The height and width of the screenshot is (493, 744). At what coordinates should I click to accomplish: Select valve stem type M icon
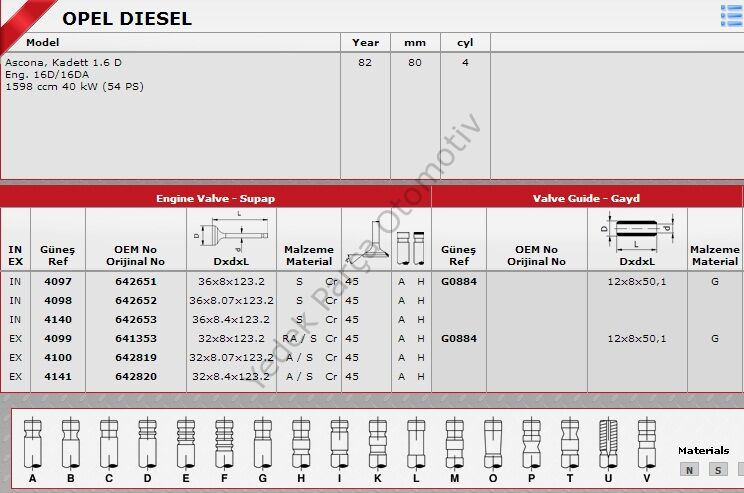(x=455, y=444)
